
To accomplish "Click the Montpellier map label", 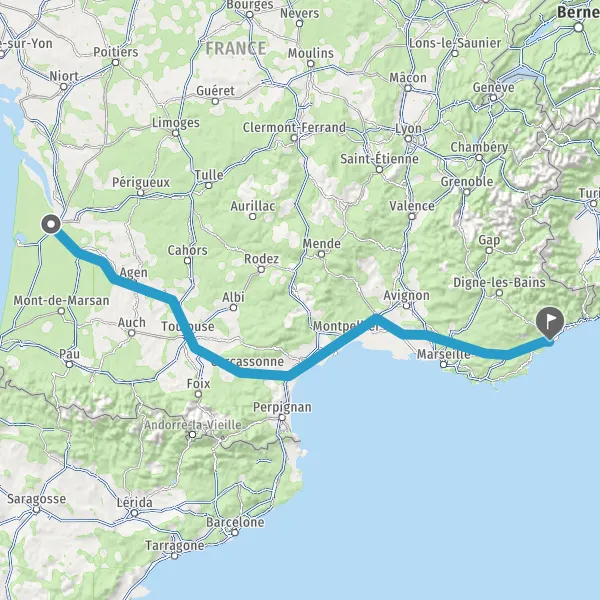I will pyautogui.click(x=346, y=326).
